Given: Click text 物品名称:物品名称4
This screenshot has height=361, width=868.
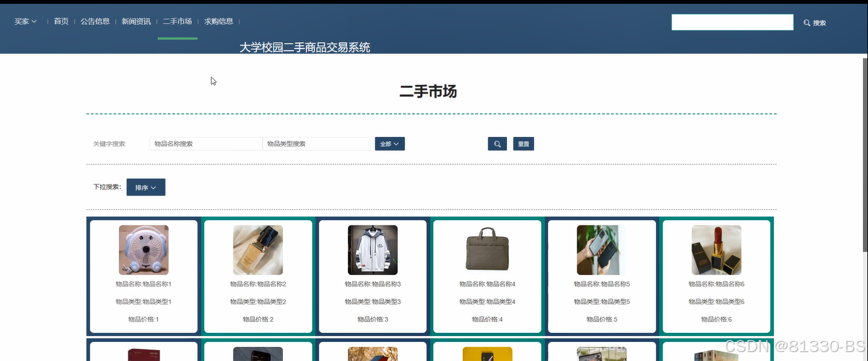Looking at the screenshot, I should [x=487, y=284].
